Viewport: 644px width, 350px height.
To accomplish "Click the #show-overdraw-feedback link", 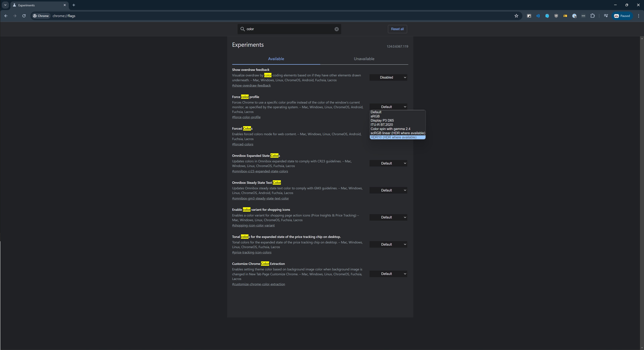I will pyautogui.click(x=251, y=85).
